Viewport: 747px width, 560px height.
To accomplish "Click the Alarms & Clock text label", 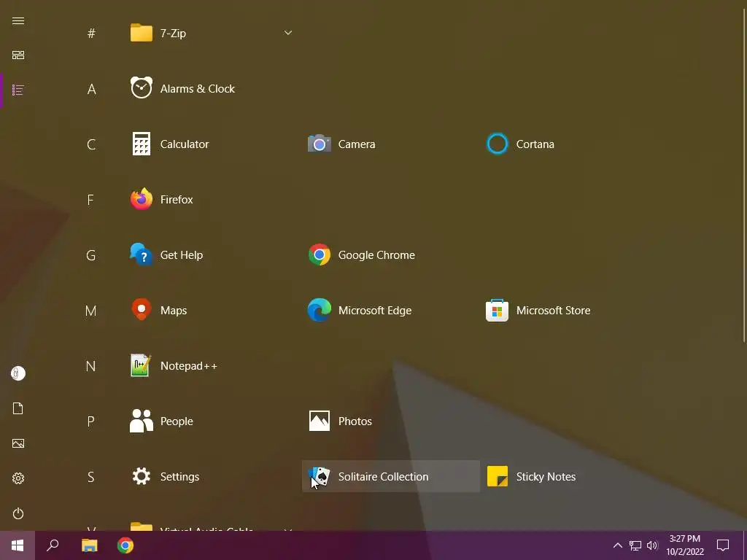I will coord(197,88).
